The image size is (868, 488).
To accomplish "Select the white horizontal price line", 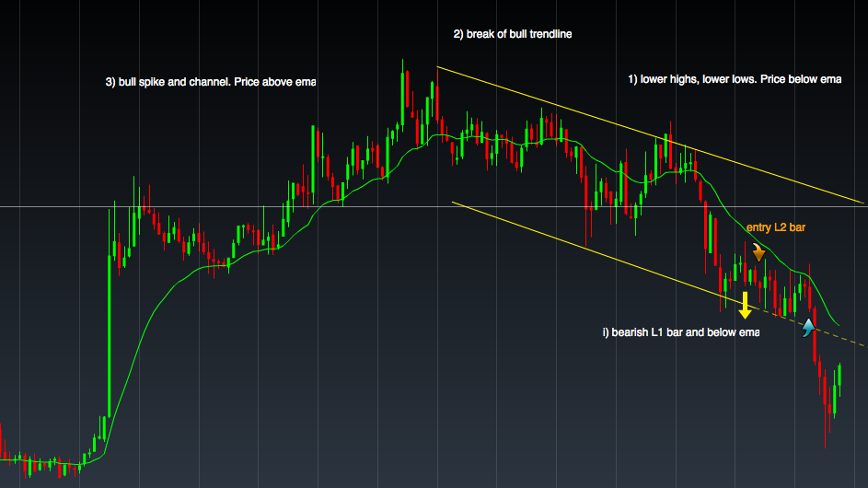I will (434, 206).
